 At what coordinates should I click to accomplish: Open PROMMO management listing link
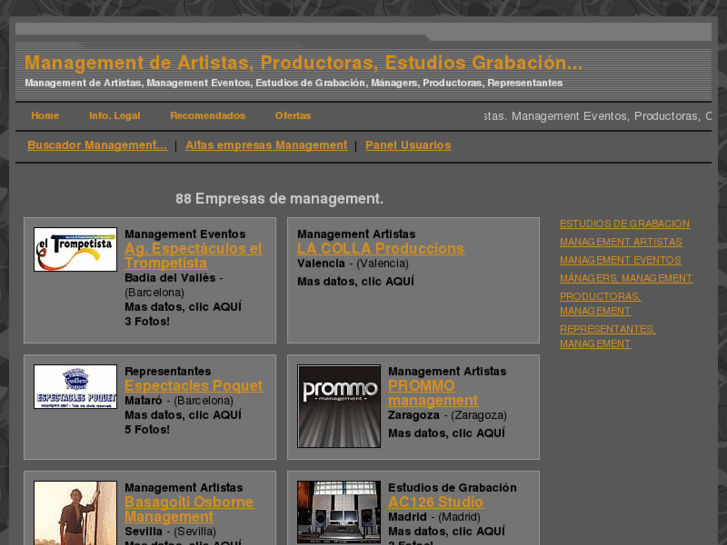point(433,393)
